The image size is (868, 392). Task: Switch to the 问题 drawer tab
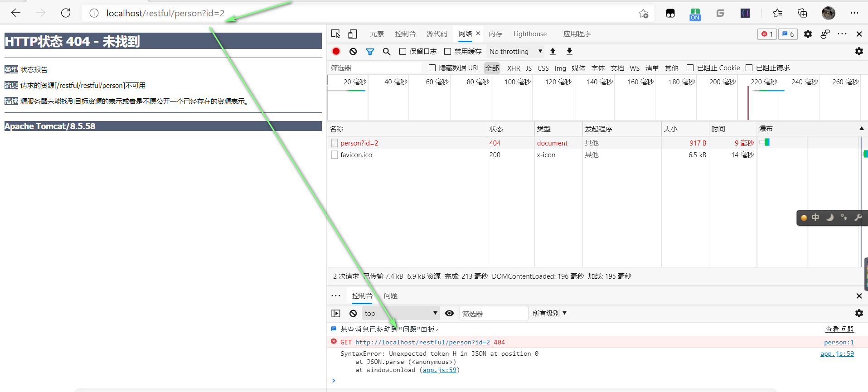[391, 296]
